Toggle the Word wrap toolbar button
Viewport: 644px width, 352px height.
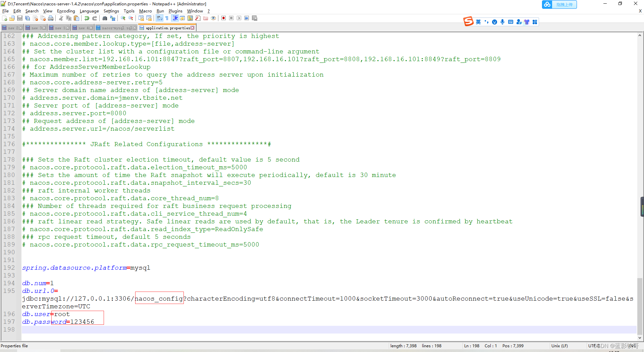[x=159, y=18]
